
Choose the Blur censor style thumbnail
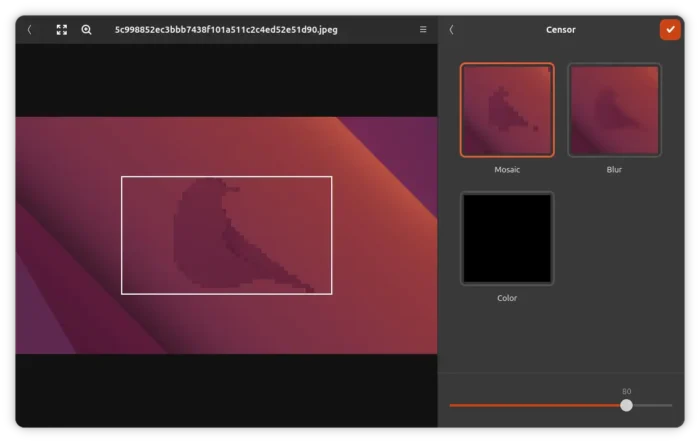point(614,110)
